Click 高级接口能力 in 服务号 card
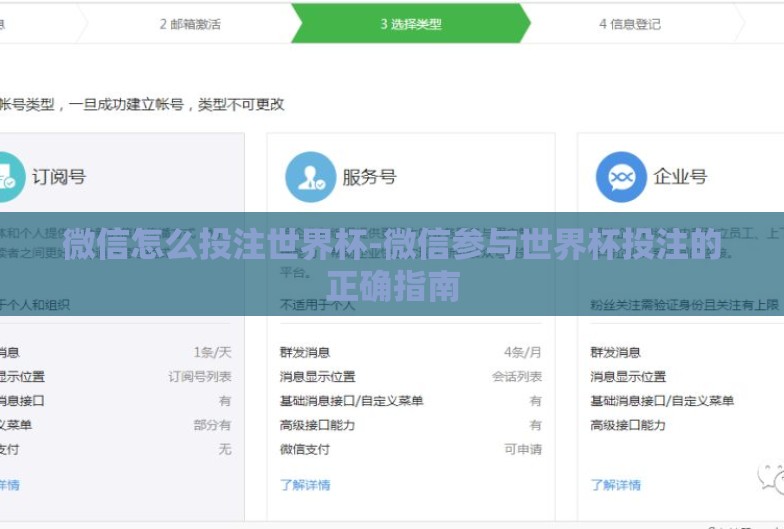Viewport: 784px width, 529px height. 318,425
